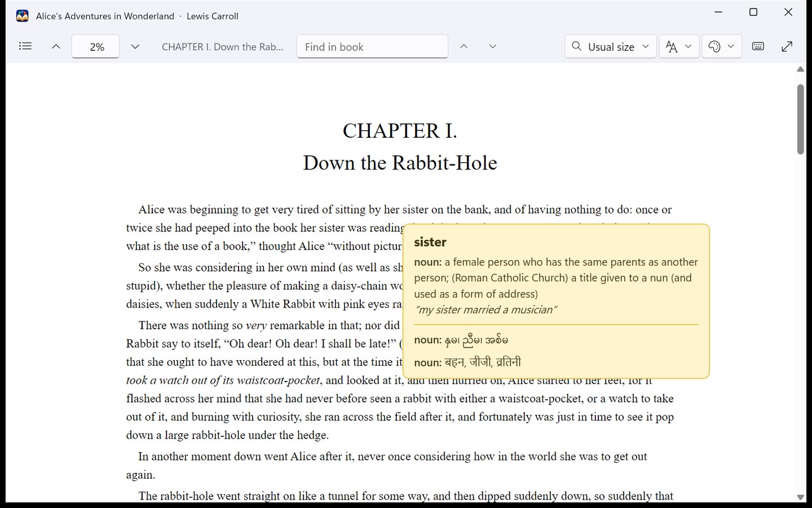Click the scrollbar up arrow
Image resolution: width=812 pixels, height=508 pixels.
point(800,69)
